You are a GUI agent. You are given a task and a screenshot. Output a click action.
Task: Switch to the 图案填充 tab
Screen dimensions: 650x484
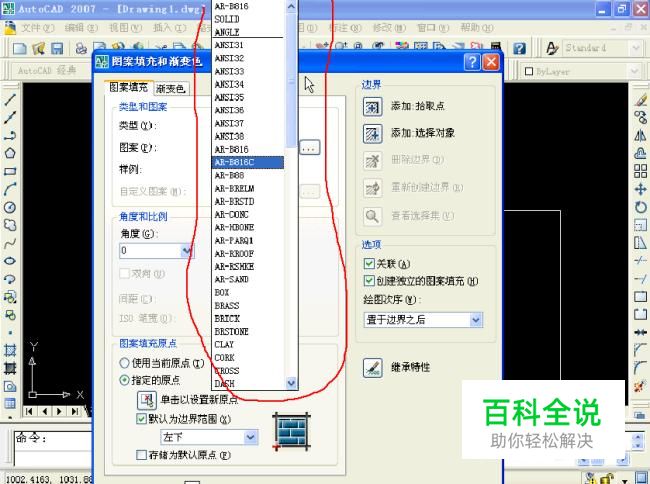pos(129,87)
